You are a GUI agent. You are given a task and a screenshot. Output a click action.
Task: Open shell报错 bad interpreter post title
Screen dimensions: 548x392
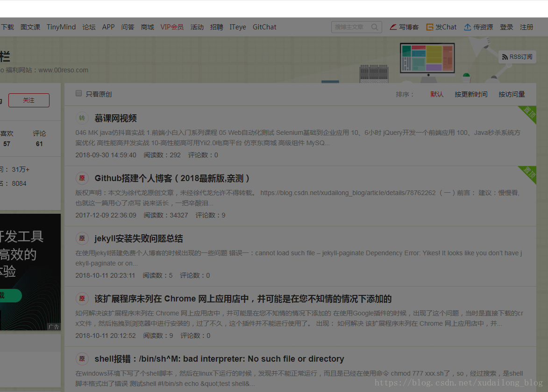tap(219, 359)
